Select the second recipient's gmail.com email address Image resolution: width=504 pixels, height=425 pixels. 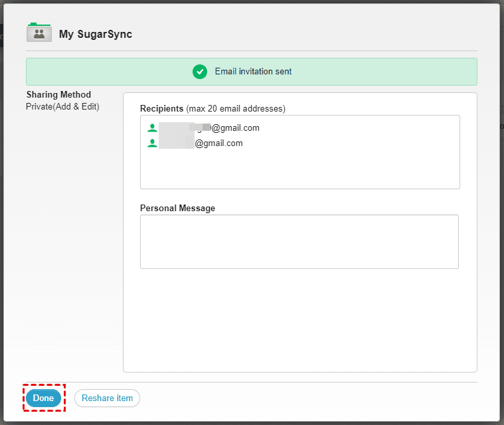201,143
